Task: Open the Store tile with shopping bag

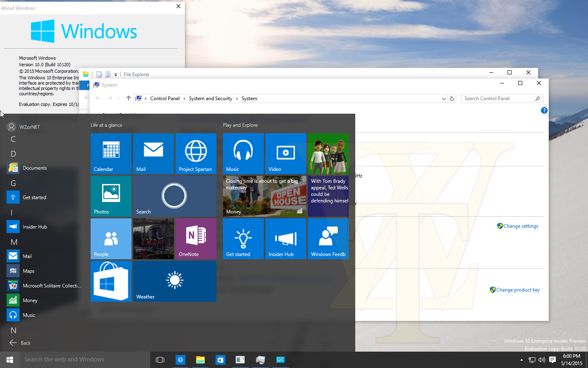Action: (x=111, y=281)
